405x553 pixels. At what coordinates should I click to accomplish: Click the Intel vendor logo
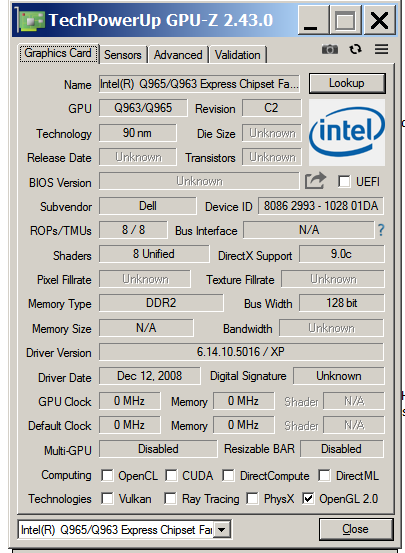click(x=347, y=132)
